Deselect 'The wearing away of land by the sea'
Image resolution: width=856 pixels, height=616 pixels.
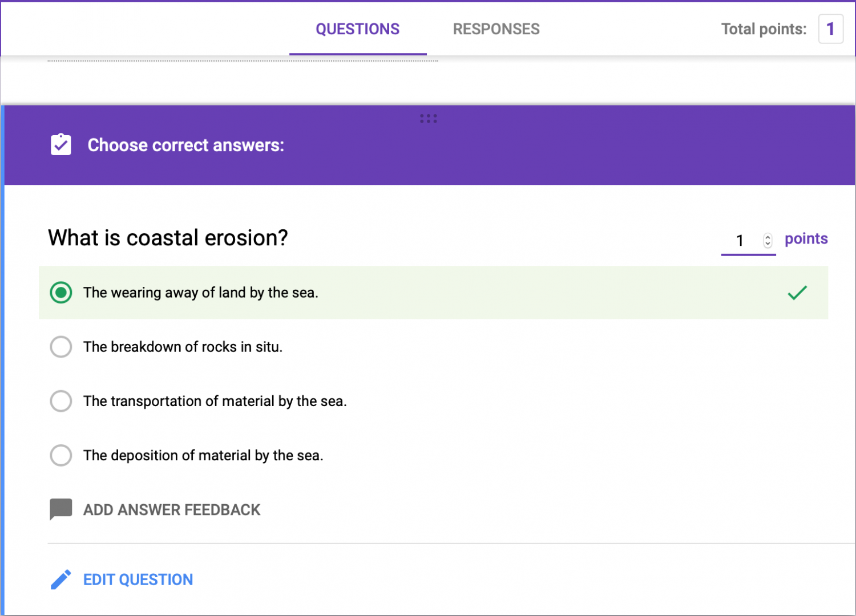coord(60,293)
